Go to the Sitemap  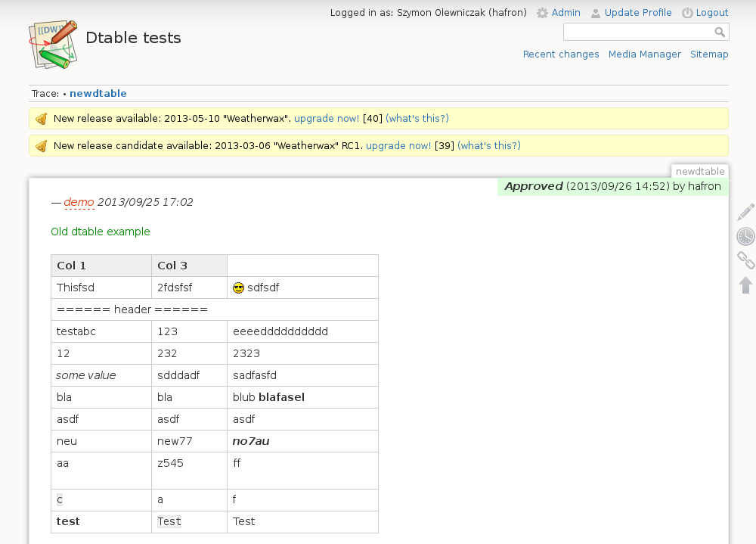tap(709, 54)
